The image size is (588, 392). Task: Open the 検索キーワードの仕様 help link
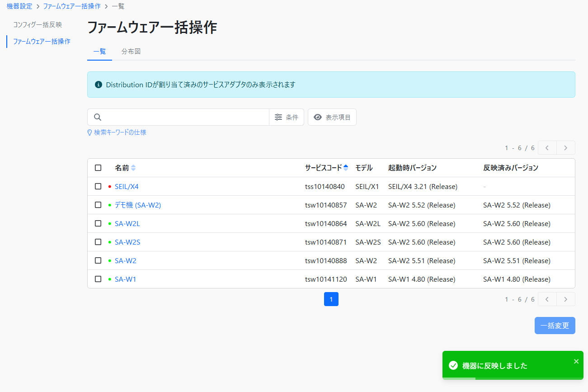click(x=120, y=132)
